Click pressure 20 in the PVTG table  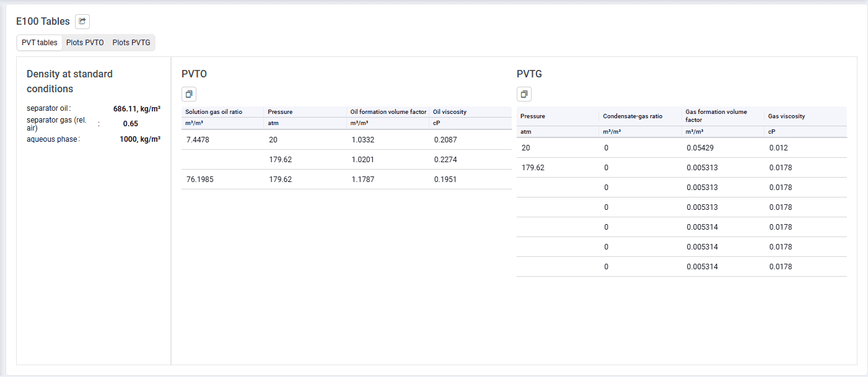526,148
